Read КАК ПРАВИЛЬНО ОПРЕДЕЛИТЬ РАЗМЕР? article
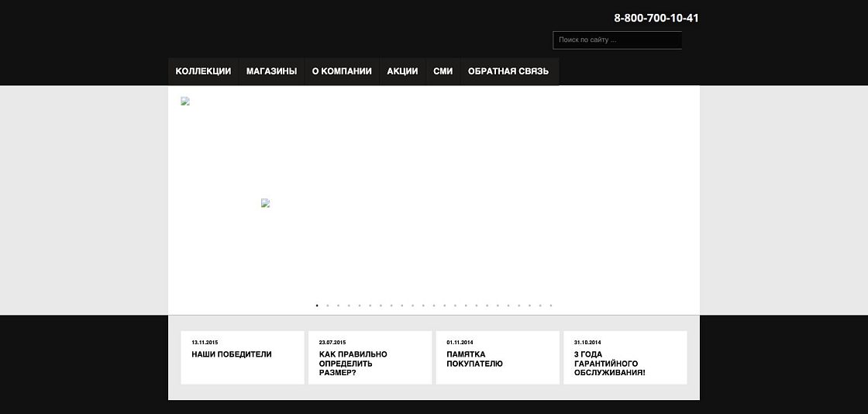Viewport: 868px width, 414px height. (x=353, y=364)
